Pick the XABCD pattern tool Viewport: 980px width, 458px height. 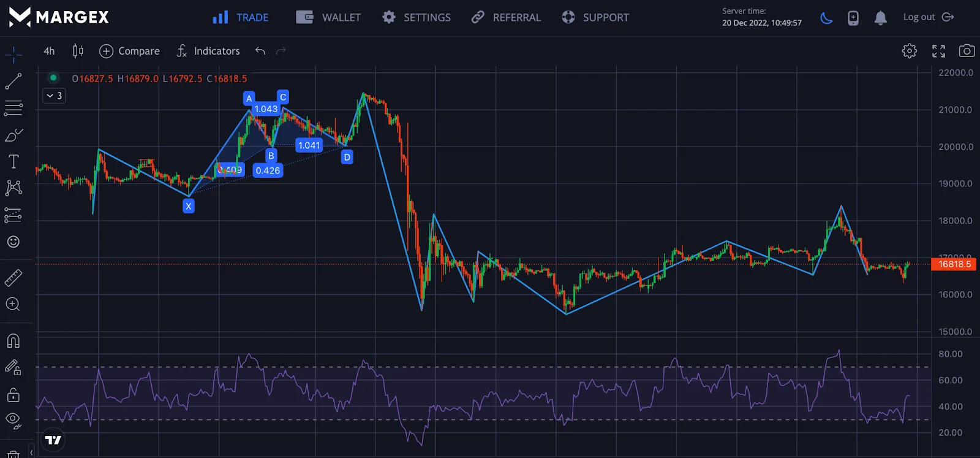[13, 188]
